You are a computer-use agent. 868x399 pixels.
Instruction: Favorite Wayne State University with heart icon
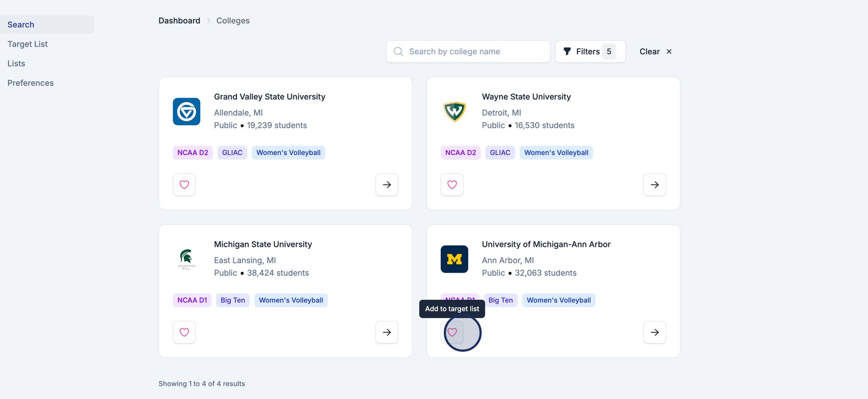(452, 185)
